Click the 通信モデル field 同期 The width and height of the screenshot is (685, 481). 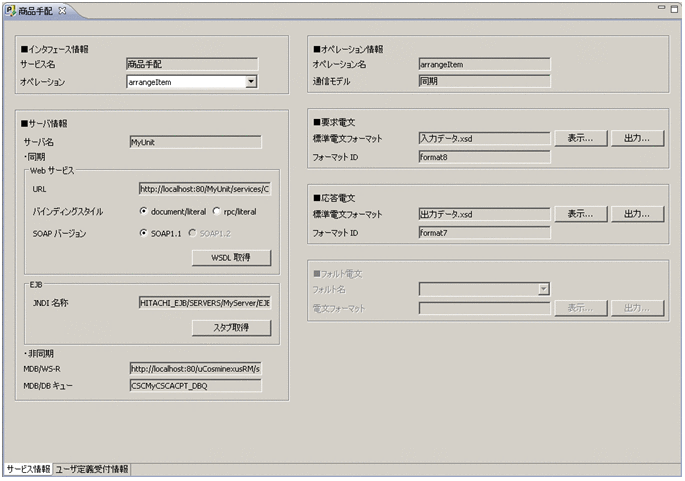pos(484,81)
